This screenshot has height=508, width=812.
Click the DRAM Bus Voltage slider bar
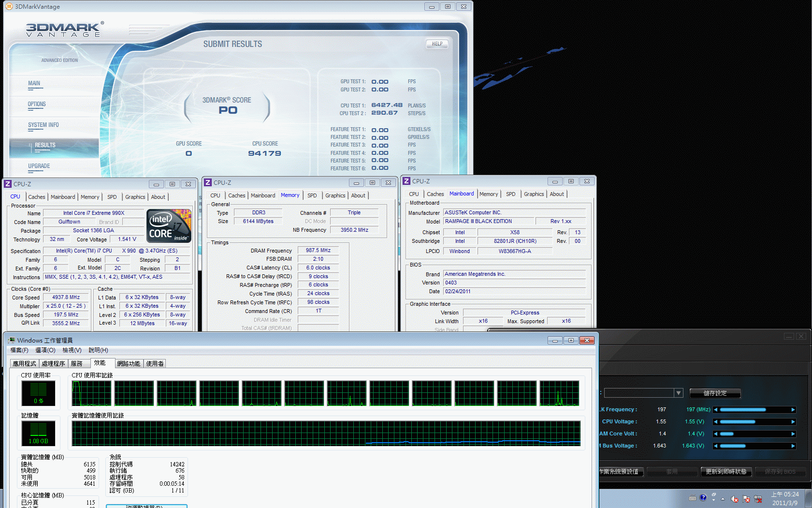754,446
